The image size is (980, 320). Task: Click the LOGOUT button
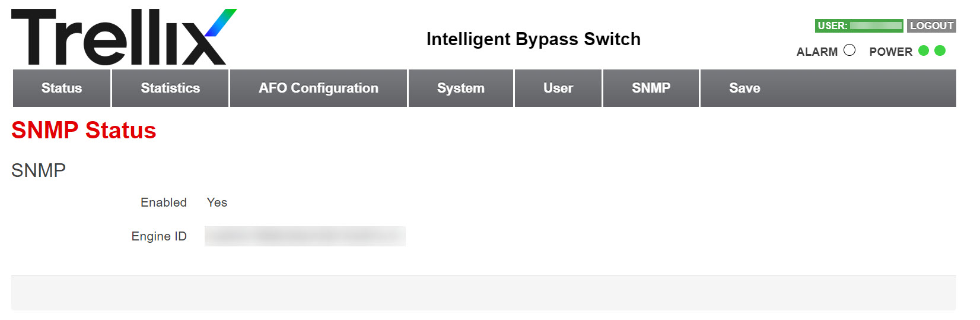pos(931,26)
